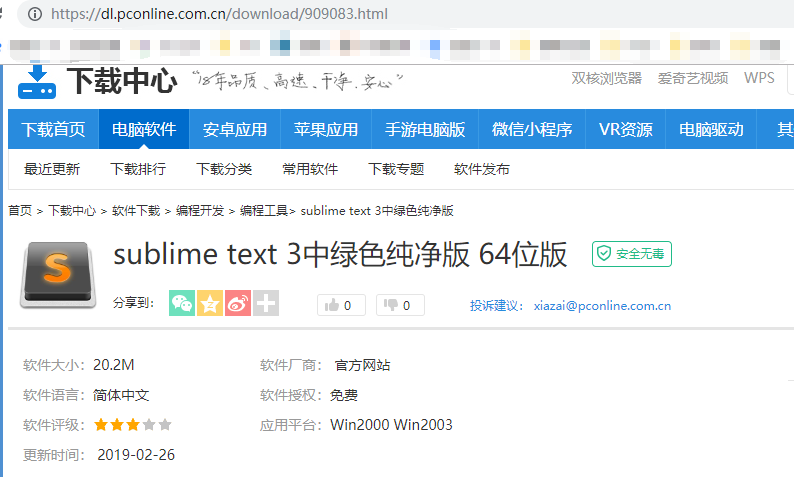The width and height of the screenshot is (794, 477).
Task: Click the platform text Win2000 Win2003
Action: (391, 425)
